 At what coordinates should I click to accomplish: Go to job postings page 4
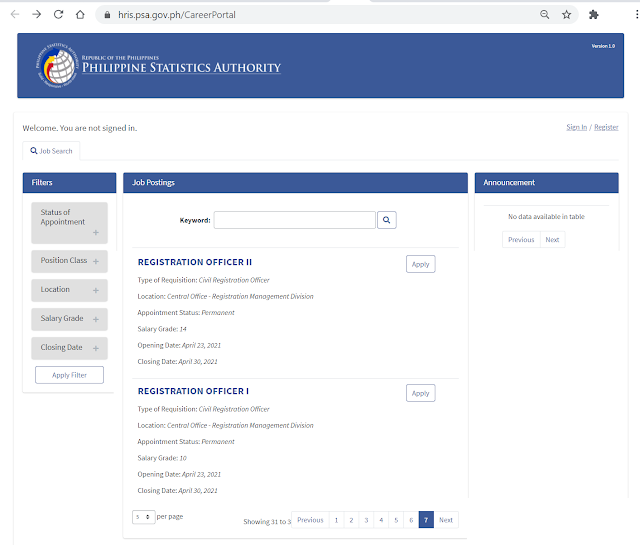pos(381,520)
